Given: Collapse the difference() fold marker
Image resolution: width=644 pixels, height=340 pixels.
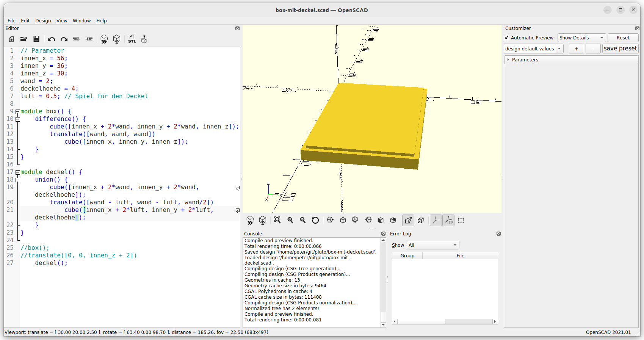Looking at the screenshot, I should click(x=17, y=119).
